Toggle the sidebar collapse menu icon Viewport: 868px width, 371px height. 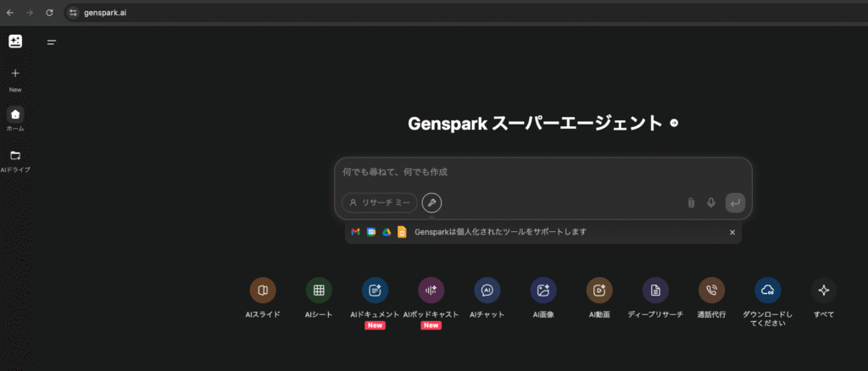click(x=52, y=42)
